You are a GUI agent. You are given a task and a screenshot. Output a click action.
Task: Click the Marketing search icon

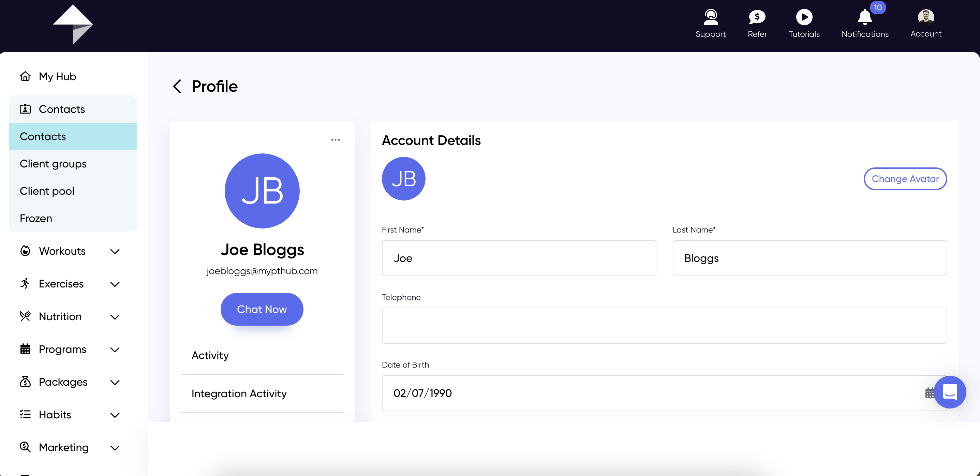point(25,447)
